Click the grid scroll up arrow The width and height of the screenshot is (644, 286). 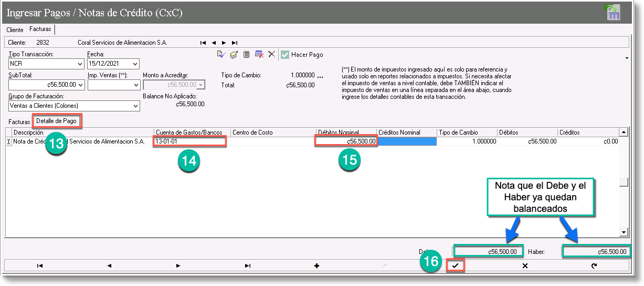[624, 132]
